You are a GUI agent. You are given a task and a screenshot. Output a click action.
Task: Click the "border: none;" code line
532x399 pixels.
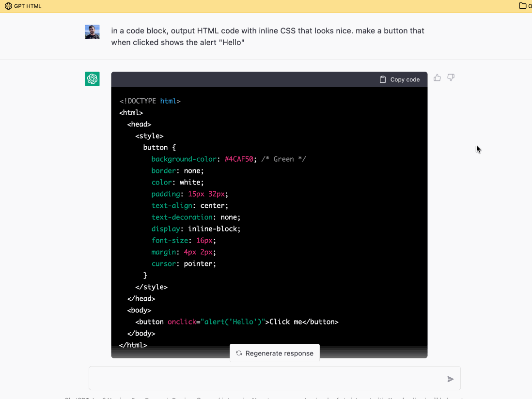(x=177, y=171)
